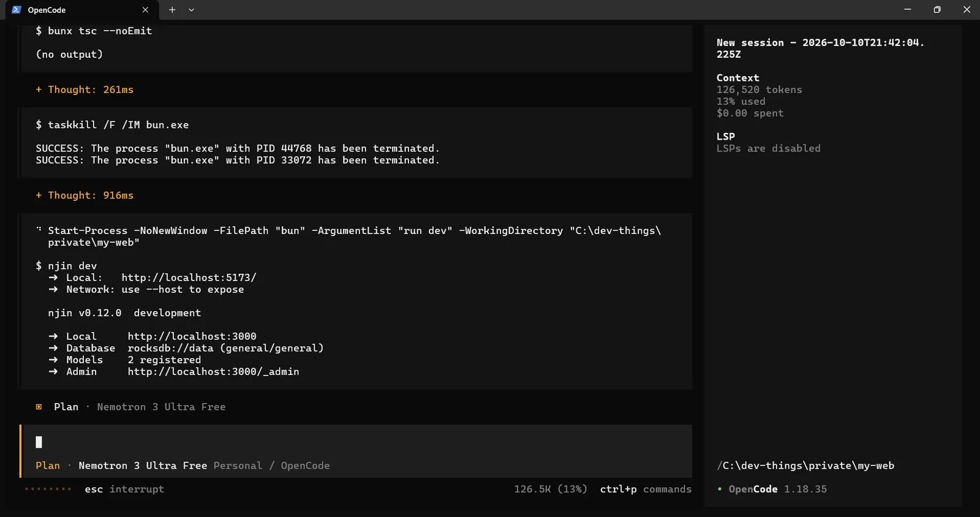Image resolution: width=980 pixels, height=517 pixels.
Task: Click the "rocksdb://data (general/general)" value
Action: pyautogui.click(x=225, y=348)
